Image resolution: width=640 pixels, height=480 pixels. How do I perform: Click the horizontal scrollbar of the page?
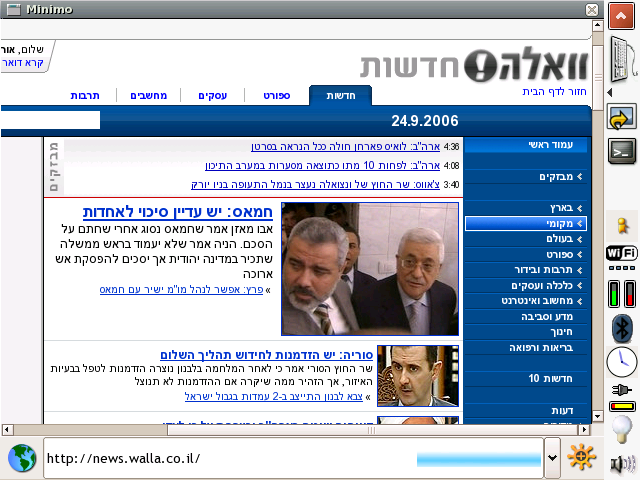pos(300,428)
